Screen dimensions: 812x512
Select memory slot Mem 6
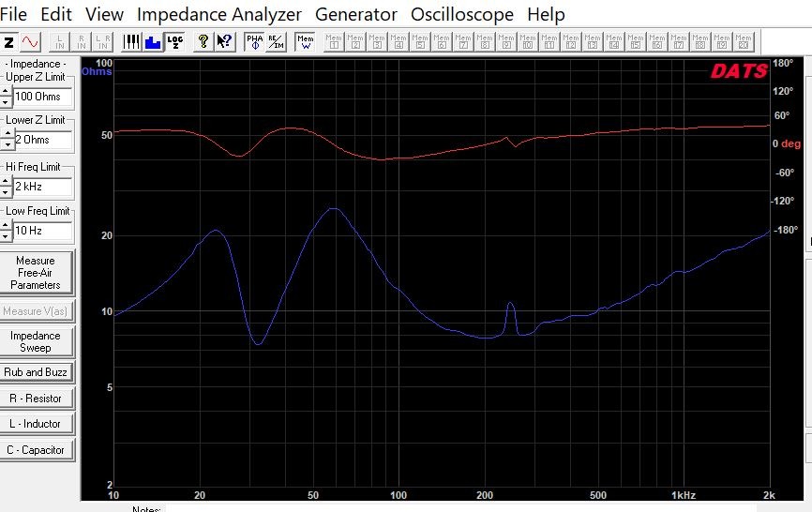click(x=442, y=42)
